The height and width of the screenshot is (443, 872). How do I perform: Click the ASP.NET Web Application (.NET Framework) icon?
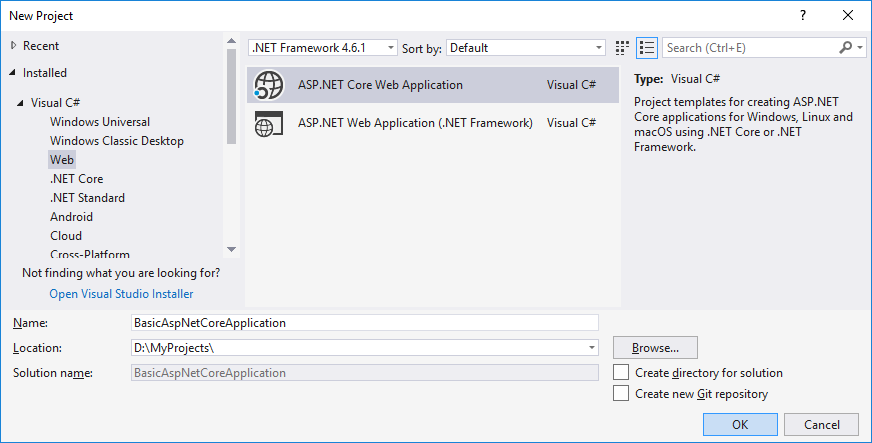tap(269, 123)
